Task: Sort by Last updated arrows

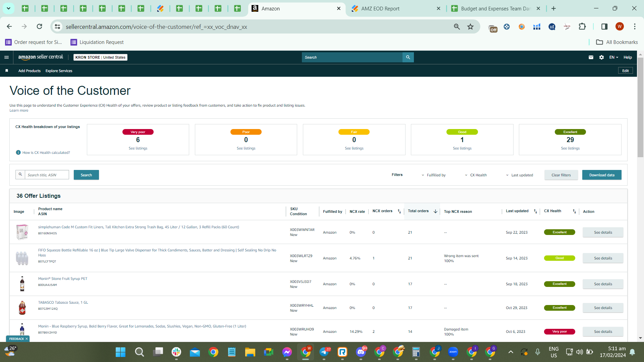Action: pos(535,211)
